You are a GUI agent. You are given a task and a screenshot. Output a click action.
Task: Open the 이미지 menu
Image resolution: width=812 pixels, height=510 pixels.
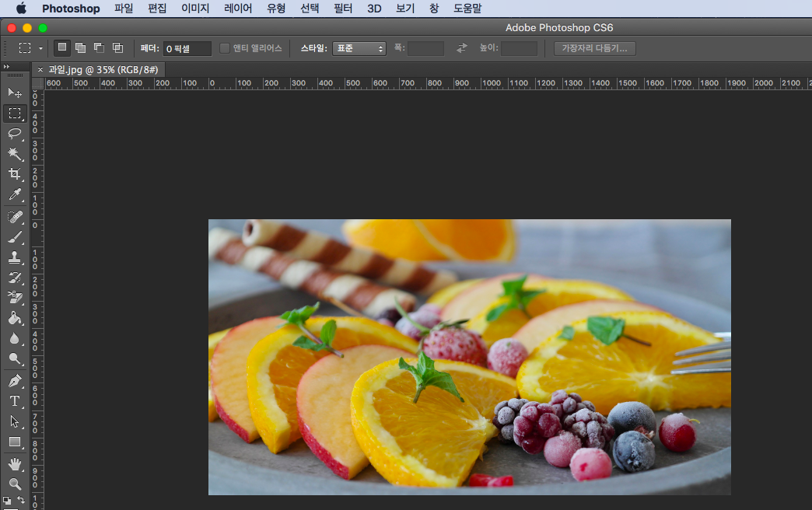(195, 9)
